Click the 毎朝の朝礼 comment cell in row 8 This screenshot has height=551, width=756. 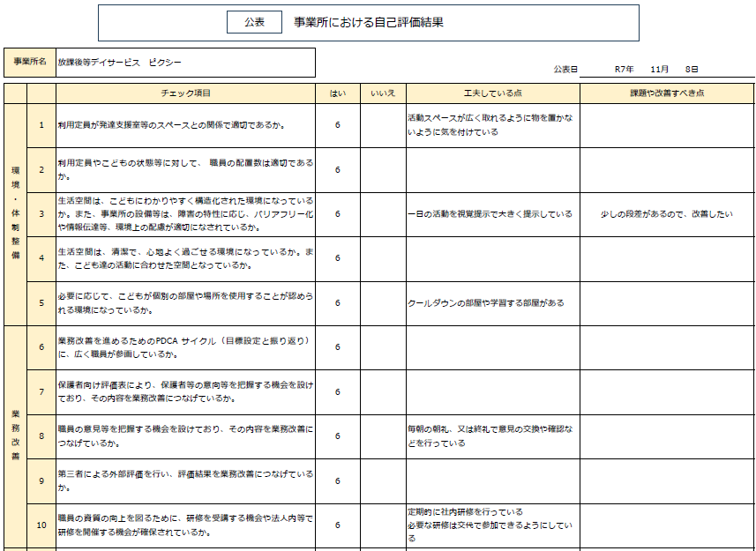coord(492,436)
